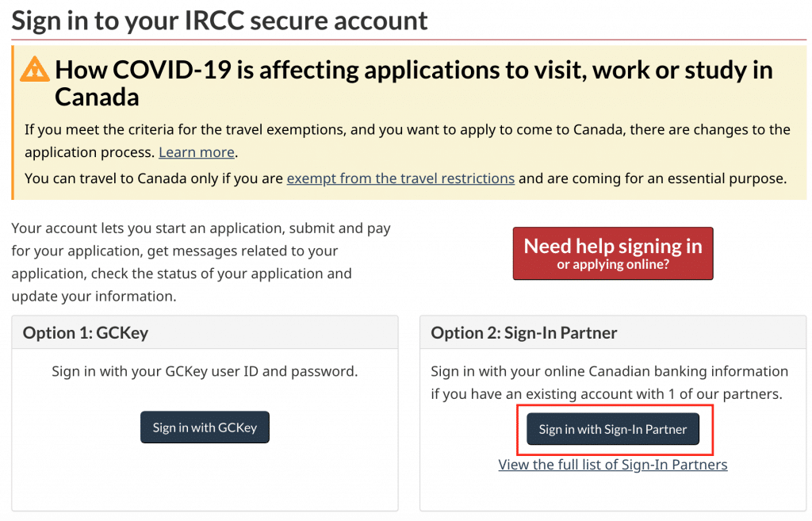Click the orange left border of the alert

pos(13,123)
